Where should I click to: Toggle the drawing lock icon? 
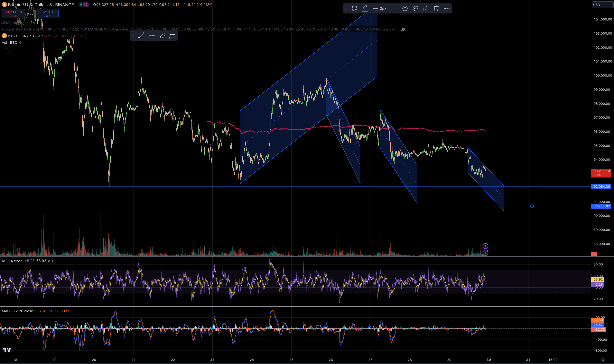click(426, 8)
